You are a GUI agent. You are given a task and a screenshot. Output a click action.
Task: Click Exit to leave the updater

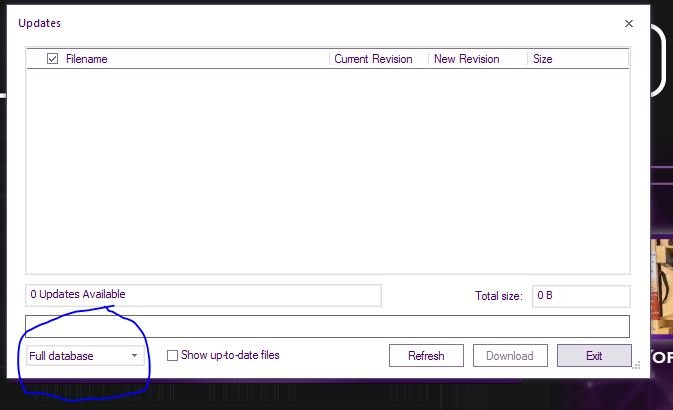[594, 356]
